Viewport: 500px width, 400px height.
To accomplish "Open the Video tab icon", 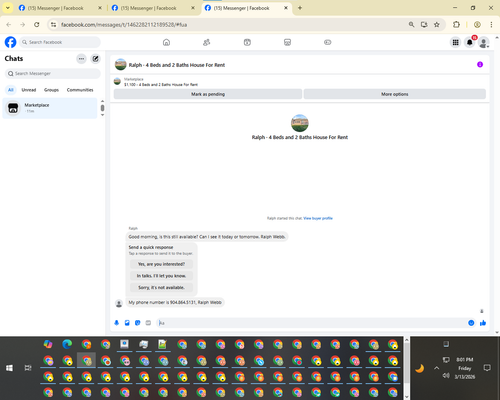I will 247,42.
